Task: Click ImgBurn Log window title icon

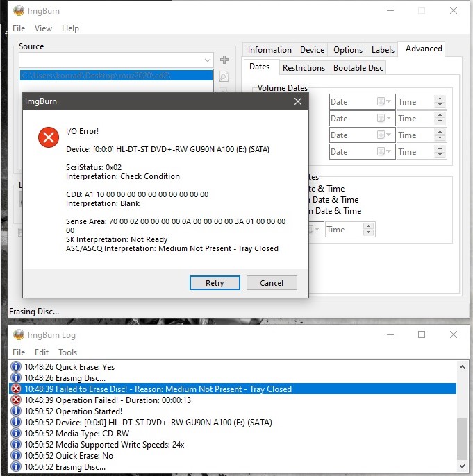Action: (x=19, y=335)
